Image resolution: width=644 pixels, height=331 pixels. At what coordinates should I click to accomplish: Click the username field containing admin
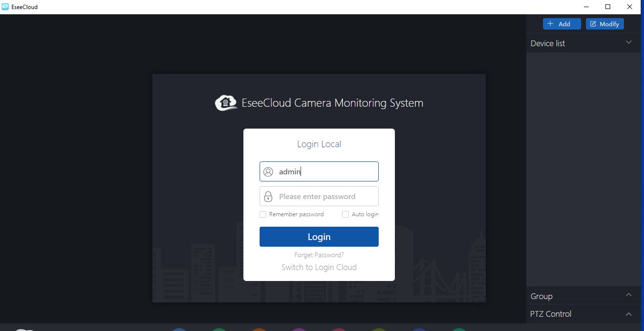click(x=319, y=171)
